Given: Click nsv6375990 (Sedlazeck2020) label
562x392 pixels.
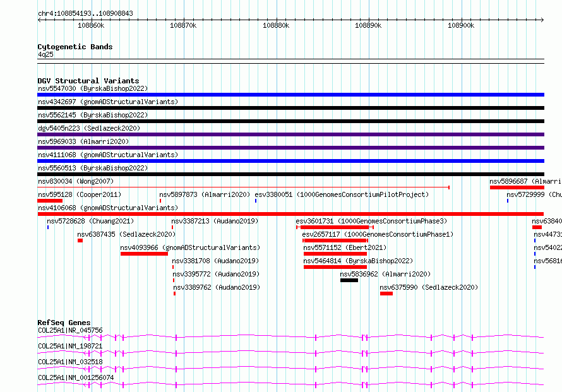Looking at the screenshot, I should (429, 287).
